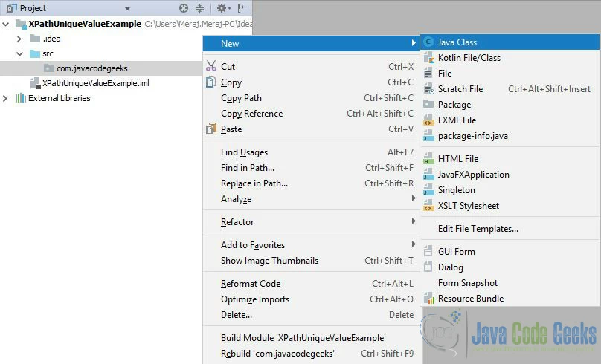Create a new Scratch File
This screenshot has height=364, width=601.
510,89
